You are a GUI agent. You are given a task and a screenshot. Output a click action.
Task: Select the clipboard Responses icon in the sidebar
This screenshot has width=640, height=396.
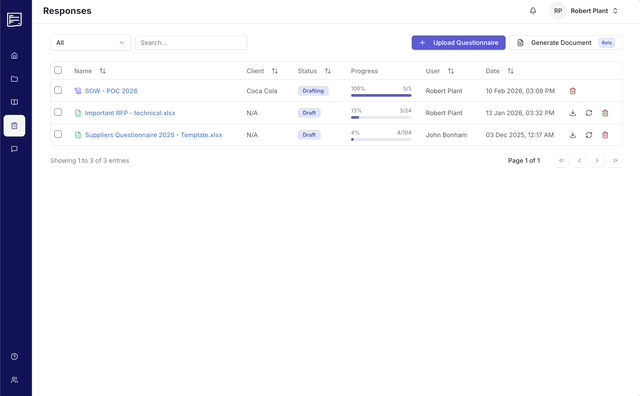click(14, 126)
